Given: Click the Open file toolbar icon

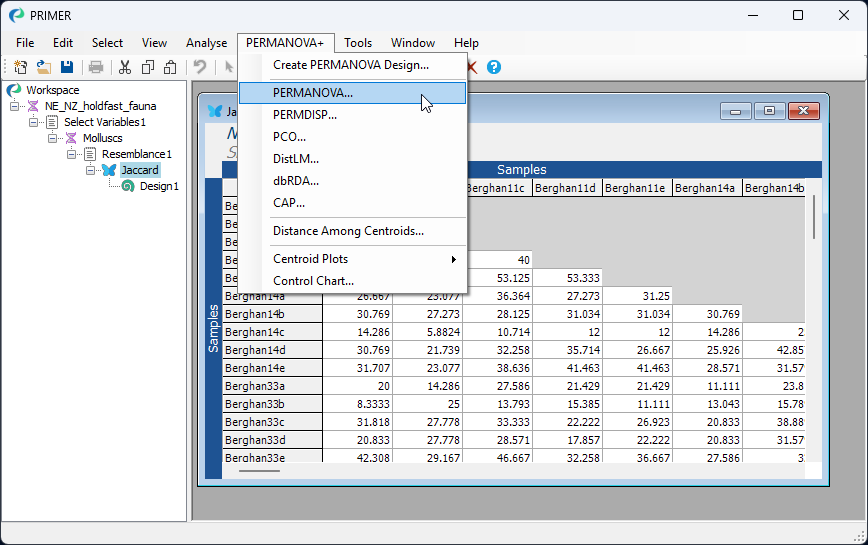Looking at the screenshot, I should point(44,67).
